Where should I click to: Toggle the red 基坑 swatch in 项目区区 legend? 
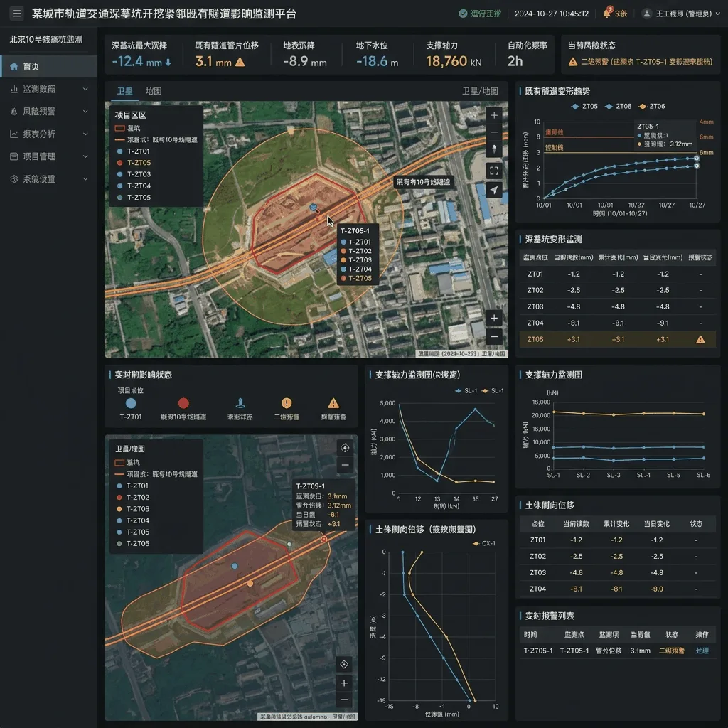(119, 128)
